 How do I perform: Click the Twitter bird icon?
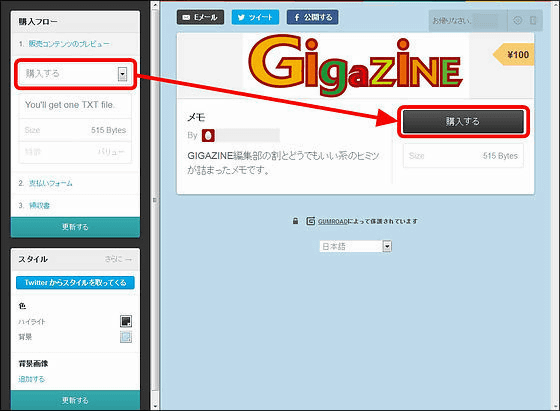(241, 17)
